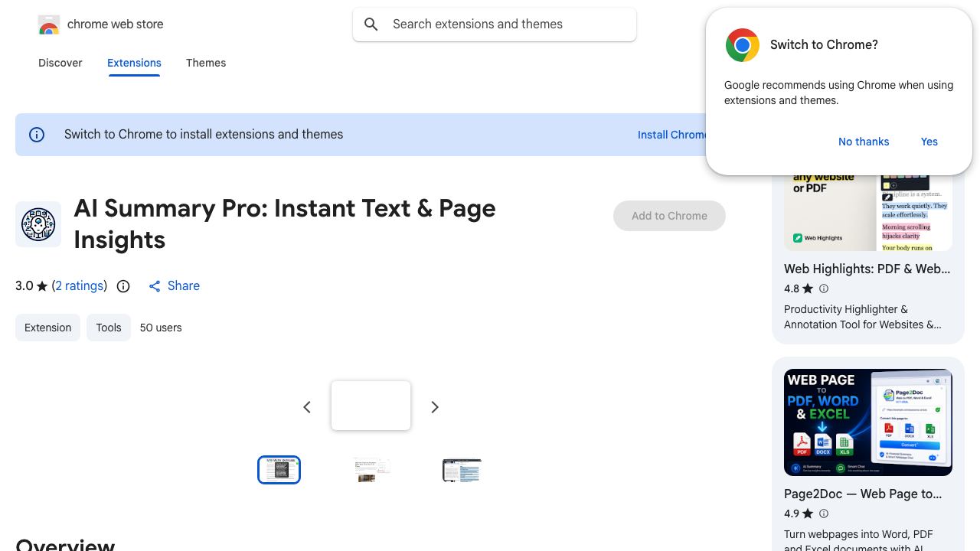Click the Tools category chip
The image size is (980, 551).
pos(109,328)
